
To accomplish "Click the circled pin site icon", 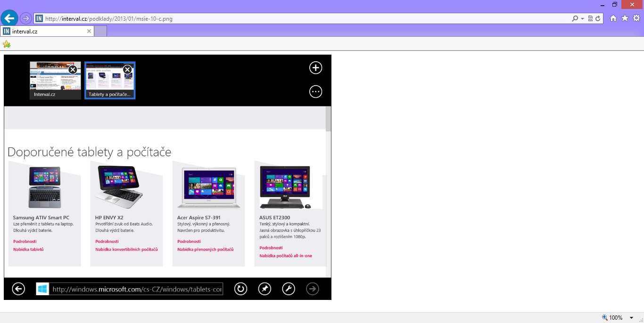I will [265, 289].
